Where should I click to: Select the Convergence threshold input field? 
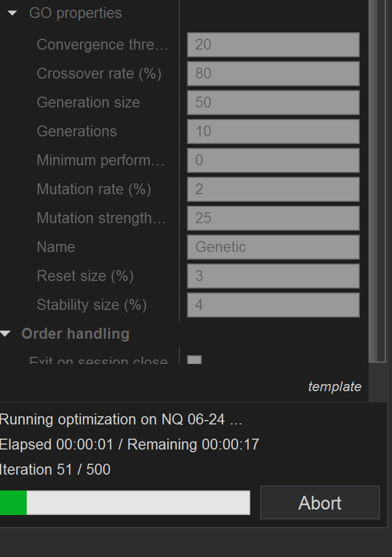coord(273,44)
